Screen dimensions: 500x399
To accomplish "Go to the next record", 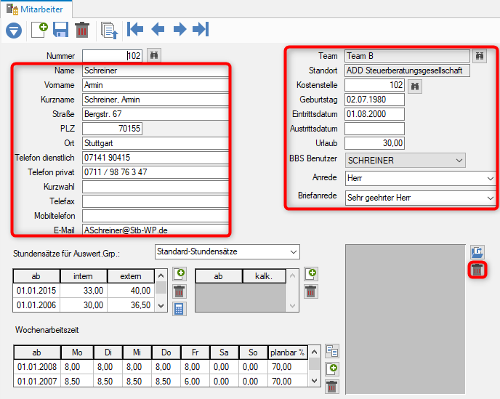I will click(180, 29).
